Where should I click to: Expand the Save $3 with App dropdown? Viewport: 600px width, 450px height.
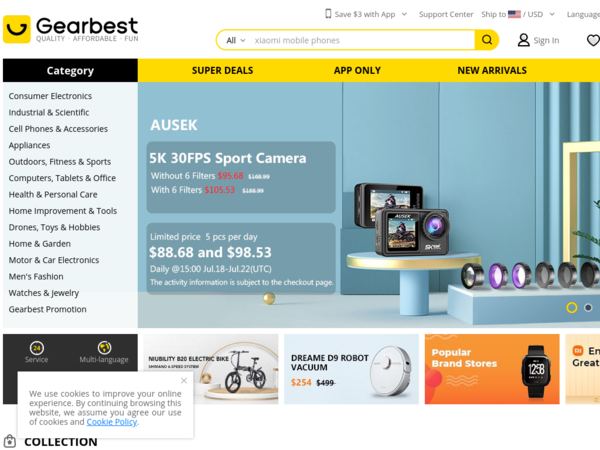point(404,14)
